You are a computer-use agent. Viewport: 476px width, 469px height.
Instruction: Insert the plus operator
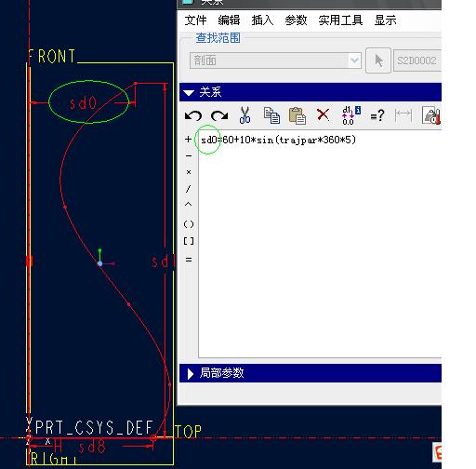[x=188, y=140]
